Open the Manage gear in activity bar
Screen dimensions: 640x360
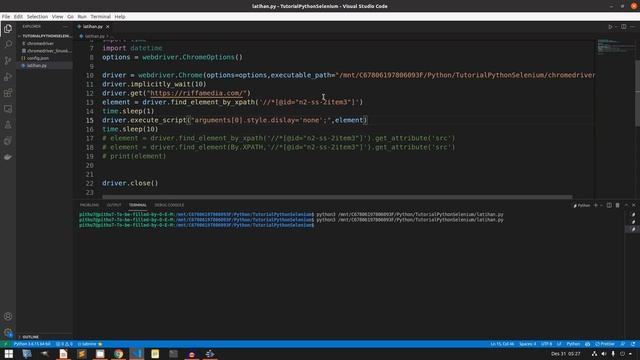point(8,332)
